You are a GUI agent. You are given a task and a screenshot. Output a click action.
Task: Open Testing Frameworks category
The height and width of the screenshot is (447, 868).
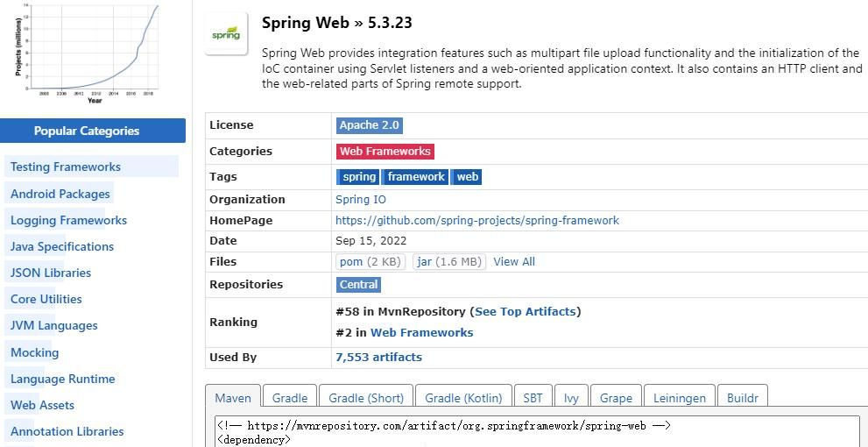66,167
